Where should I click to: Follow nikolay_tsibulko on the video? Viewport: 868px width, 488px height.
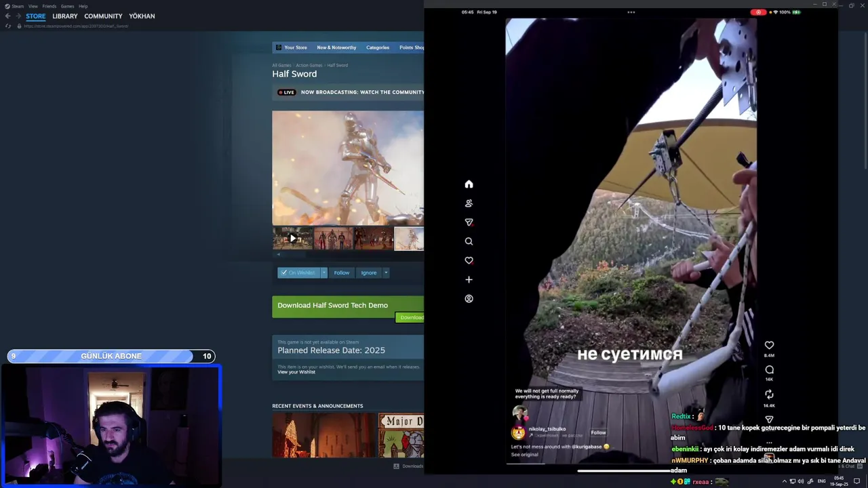[598, 432]
